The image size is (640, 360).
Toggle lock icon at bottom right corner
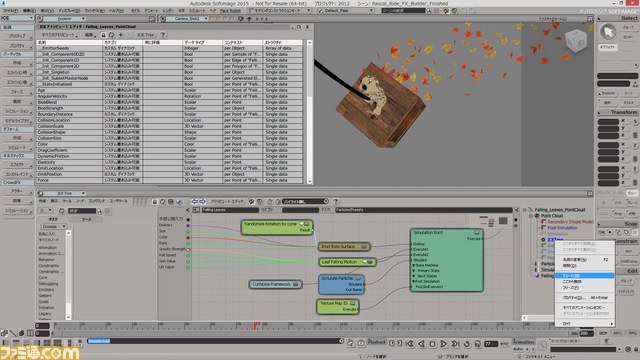(635, 349)
